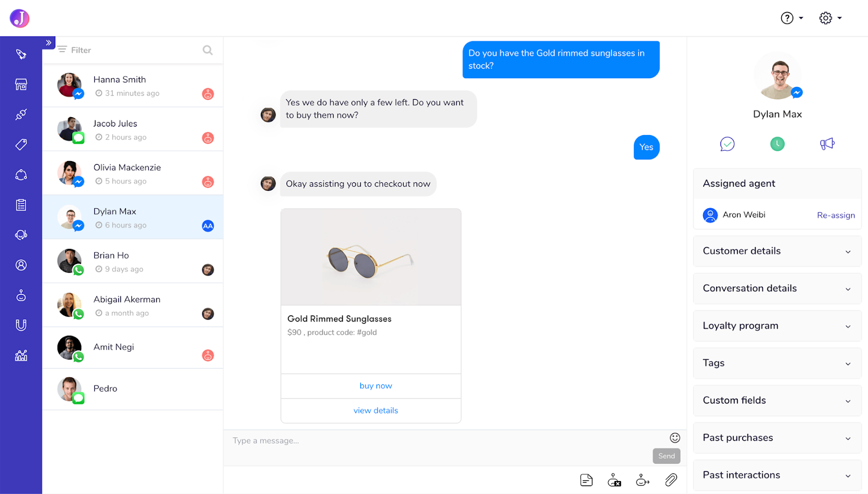Open Olivia Mackenzie's conversation
This screenshot has width=868, height=494.
[x=133, y=174]
